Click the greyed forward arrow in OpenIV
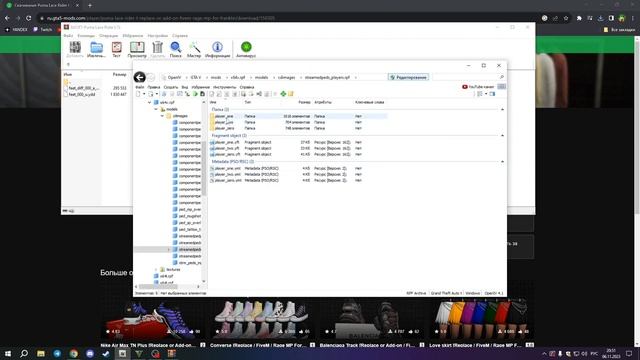The width and height of the screenshot is (640, 360). click(151, 77)
